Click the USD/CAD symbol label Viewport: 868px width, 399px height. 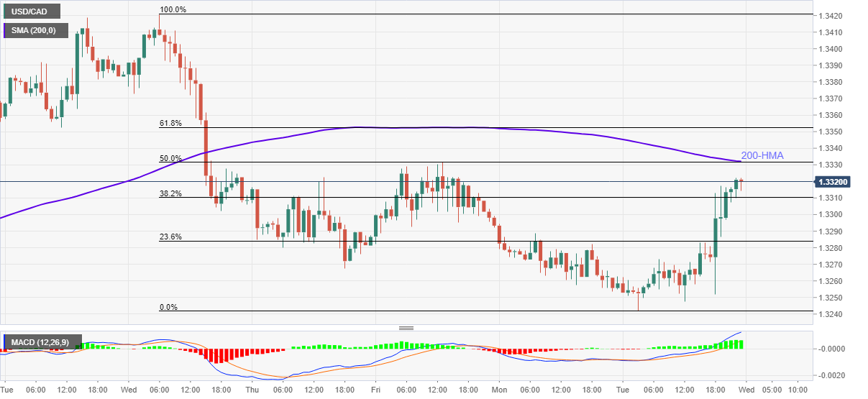click(x=31, y=12)
